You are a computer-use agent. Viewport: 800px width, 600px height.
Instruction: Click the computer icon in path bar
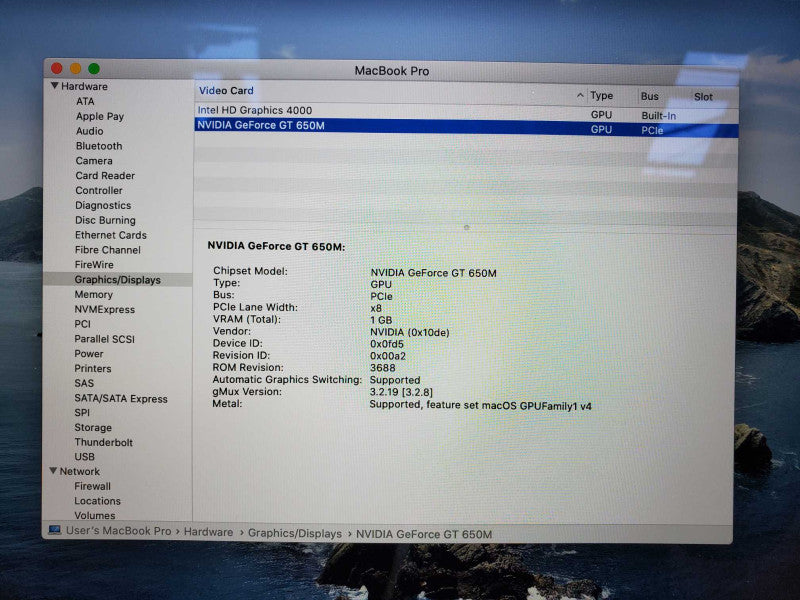[55, 530]
